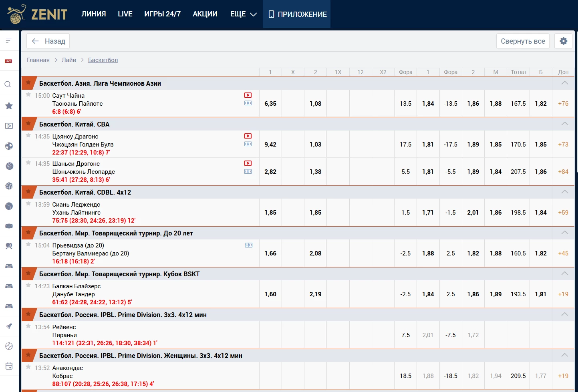Select odds 9,42 for Цзянсу Драгонс win
578x392 pixels.
(270, 145)
